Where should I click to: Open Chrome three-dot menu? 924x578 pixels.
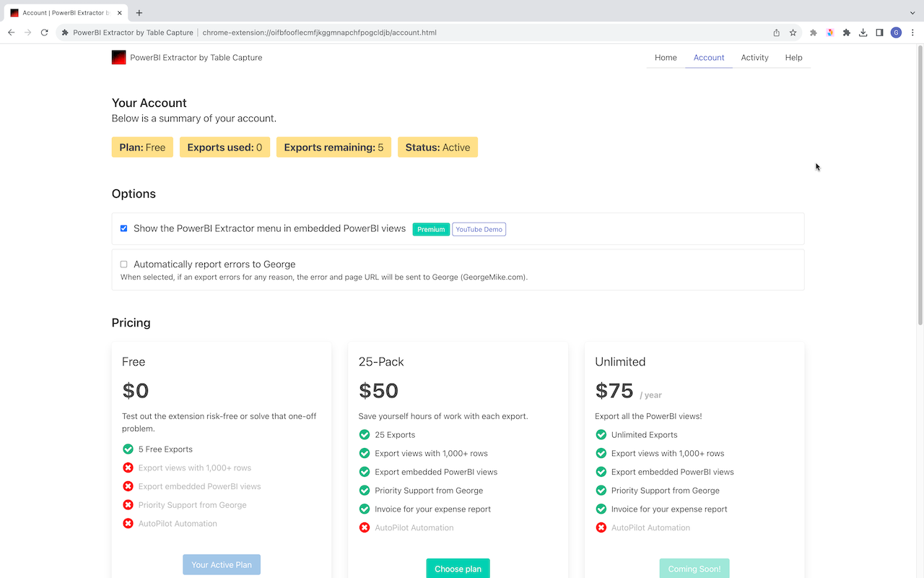912,33
